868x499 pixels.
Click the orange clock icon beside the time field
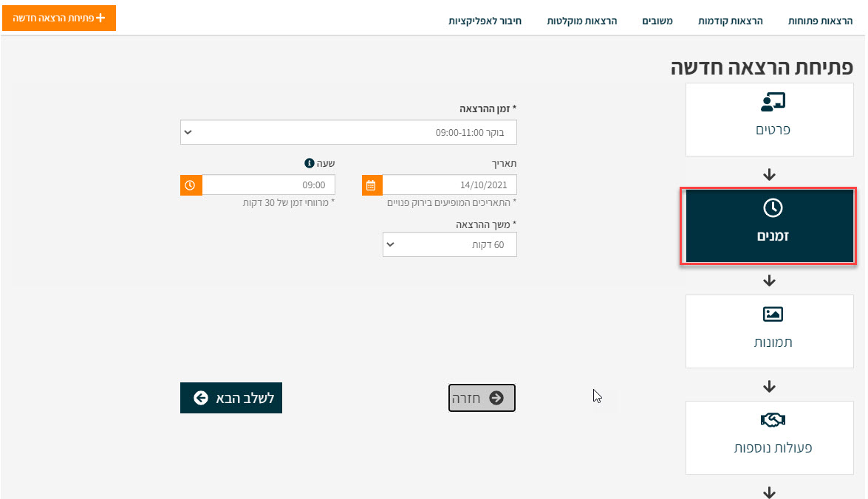click(x=191, y=185)
